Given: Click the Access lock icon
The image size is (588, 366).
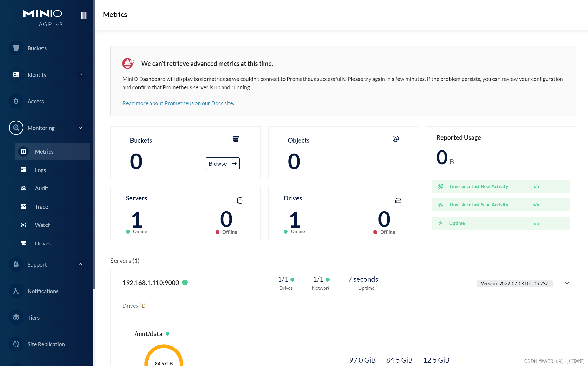Looking at the screenshot, I should (16, 101).
